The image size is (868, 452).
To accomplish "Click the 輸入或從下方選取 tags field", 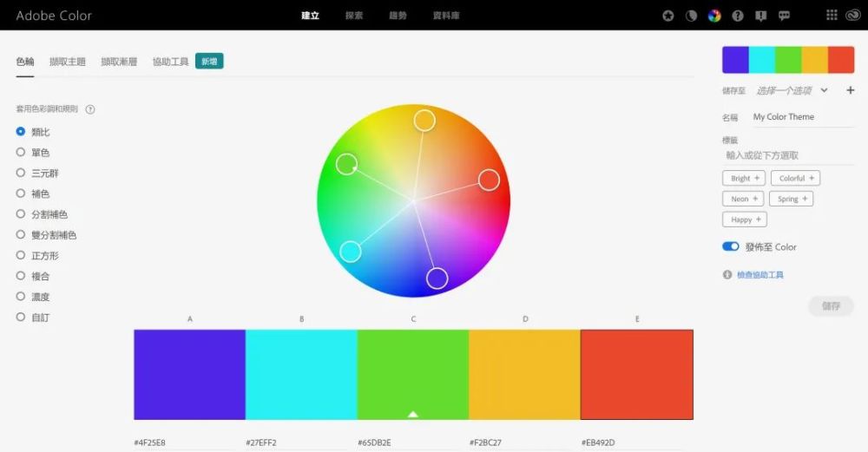I will [788, 155].
